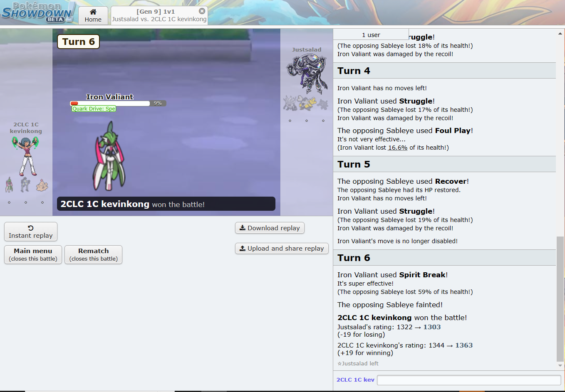The height and width of the screenshot is (392, 565).
Task: Click Justsalad's rating line "1322 → 1303"
Action: click(389, 327)
